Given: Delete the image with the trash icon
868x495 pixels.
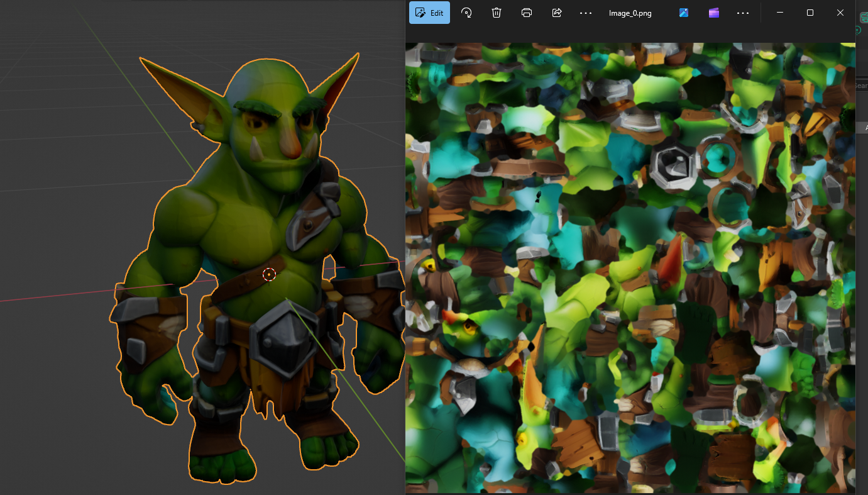Looking at the screenshot, I should point(497,13).
